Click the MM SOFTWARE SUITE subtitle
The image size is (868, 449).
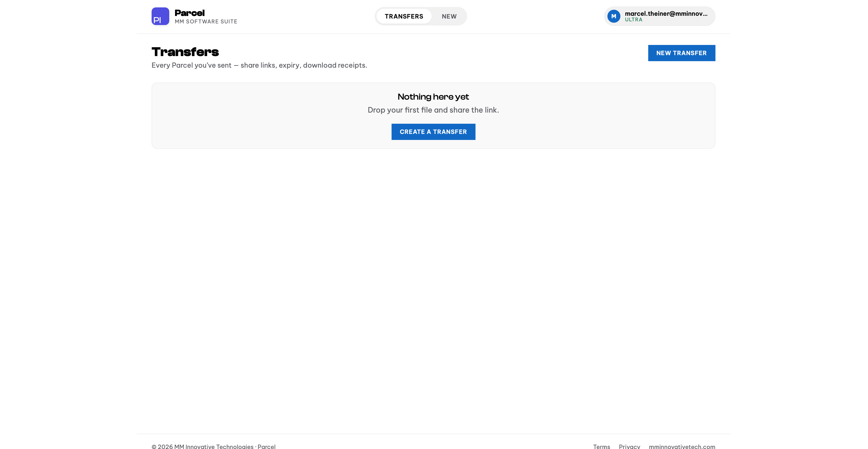206,22
